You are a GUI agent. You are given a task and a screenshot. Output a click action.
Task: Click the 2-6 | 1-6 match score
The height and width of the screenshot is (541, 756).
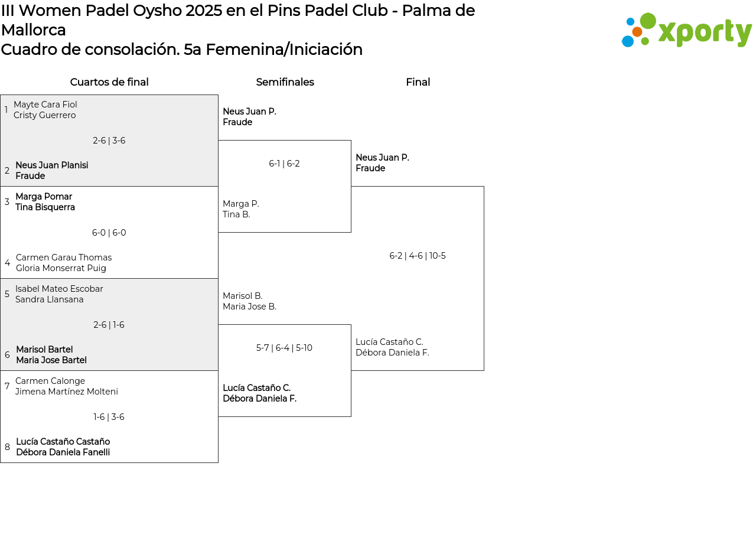[109, 325]
